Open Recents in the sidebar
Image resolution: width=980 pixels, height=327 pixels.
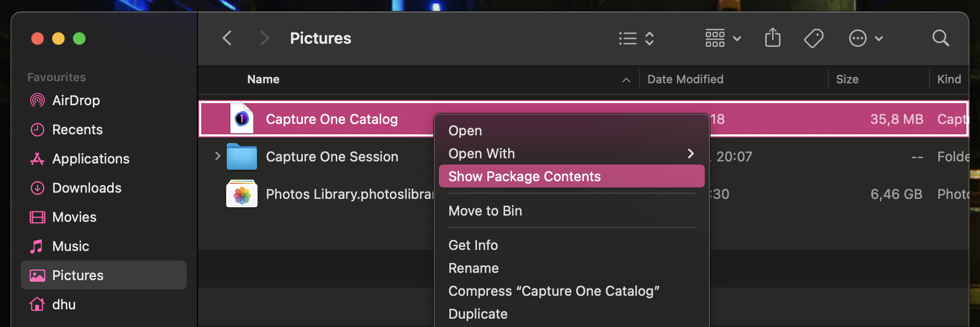77,130
